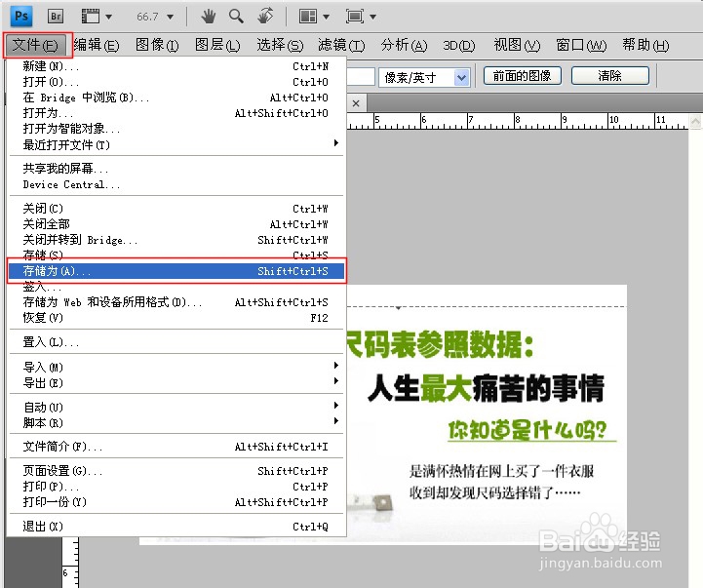This screenshot has width=703, height=588.
Task: Choose 页面设置(G)... menu entry
Action: point(176,471)
